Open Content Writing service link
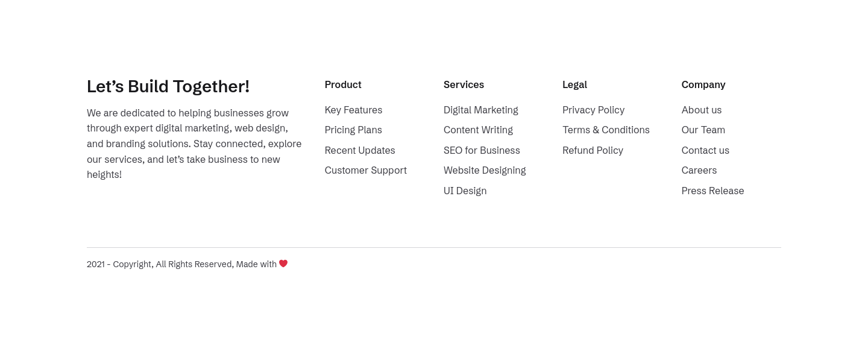 (x=478, y=130)
